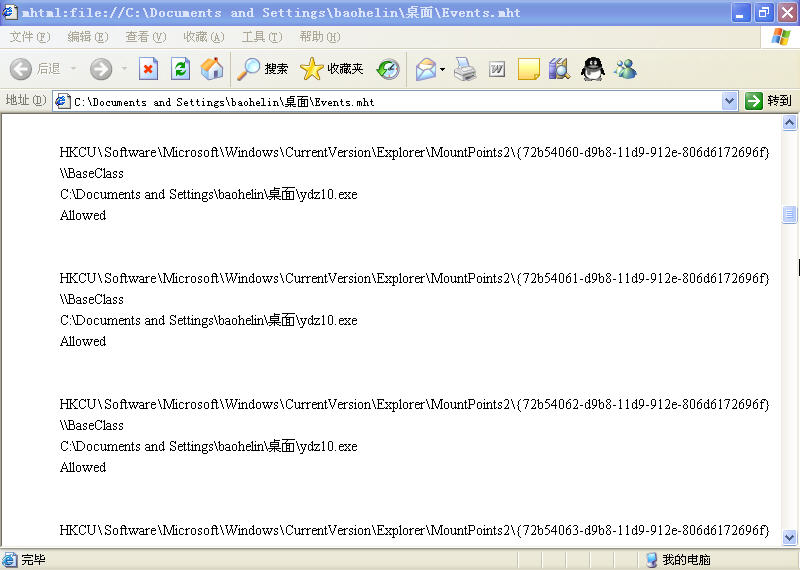The width and height of the screenshot is (800, 570).
Task: Click the yellow note toolbar icon
Action: point(529,69)
